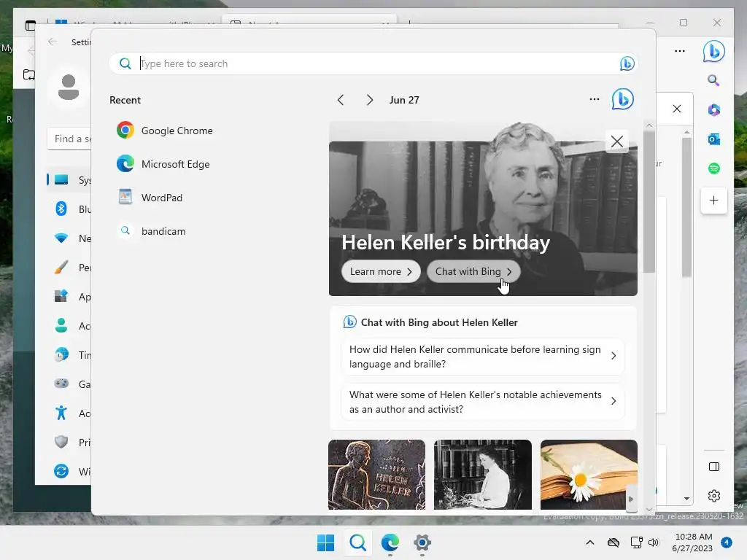Image resolution: width=747 pixels, height=560 pixels.
Task: Open Bing chat icon in search box
Action: [627, 63]
